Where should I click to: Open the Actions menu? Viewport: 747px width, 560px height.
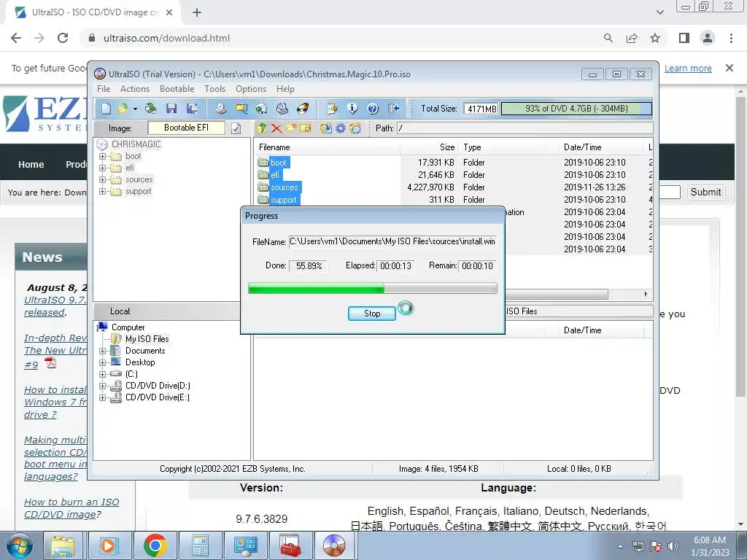pos(135,89)
